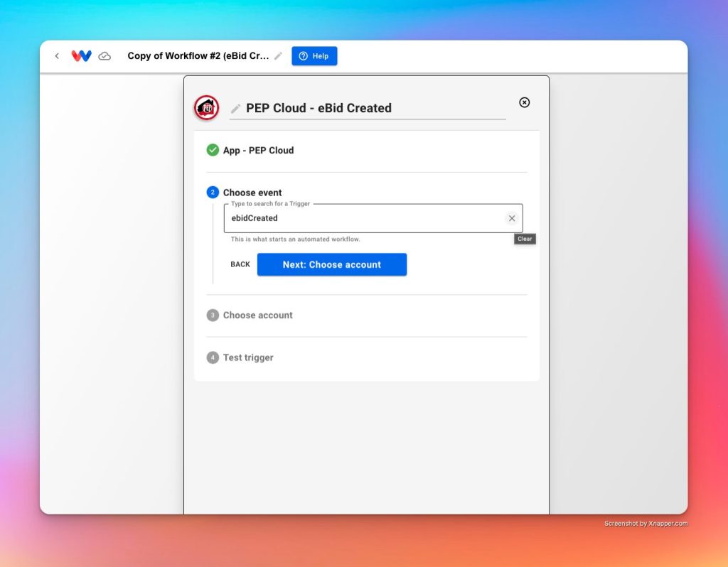
Task: Rename step via pencil beside PEP Cloud title
Action: coord(236,109)
